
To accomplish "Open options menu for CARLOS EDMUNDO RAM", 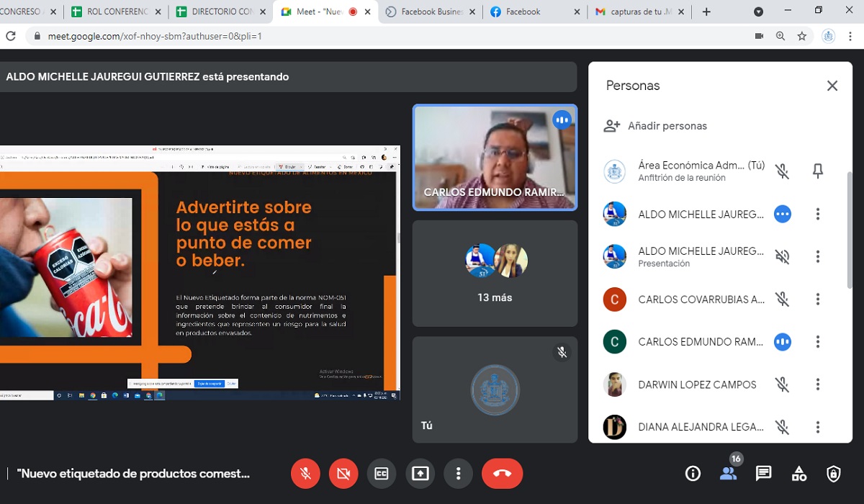I will [818, 342].
